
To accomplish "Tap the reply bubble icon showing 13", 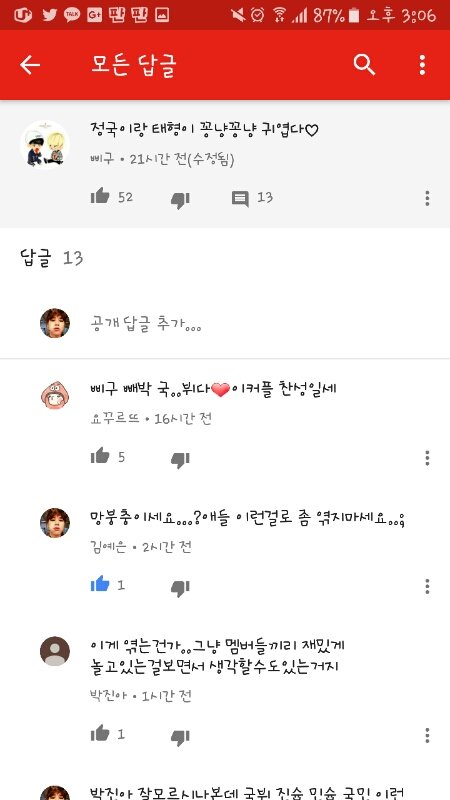I will (x=240, y=198).
